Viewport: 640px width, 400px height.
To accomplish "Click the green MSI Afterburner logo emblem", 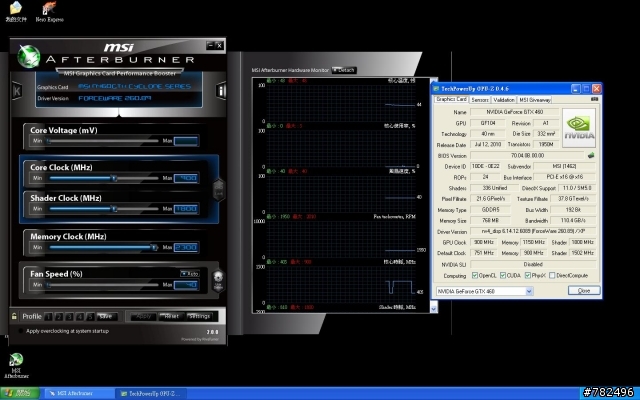I will (x=29, y=57).
